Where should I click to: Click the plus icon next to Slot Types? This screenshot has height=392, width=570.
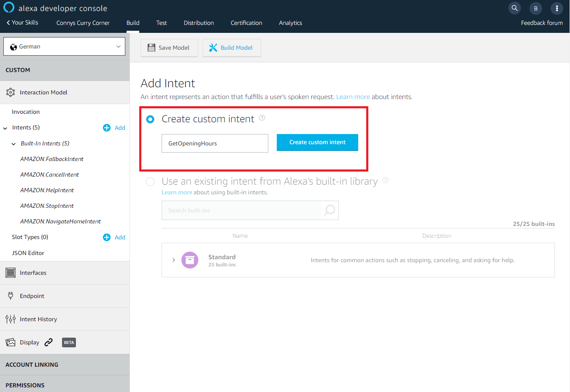tap(107, 237)
